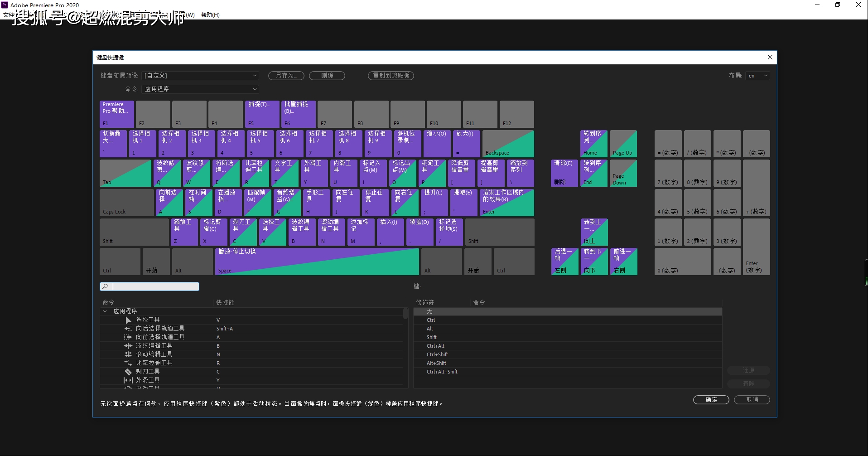Click the F1 key (Premiere Pro 帮助)

pos(117,114)
